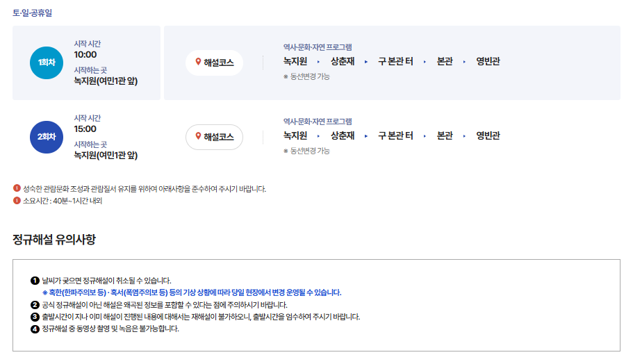Click 상춘재 in the 1회차 course route
This screenshot has height=364, width=633.
click(x=343, y=61)
